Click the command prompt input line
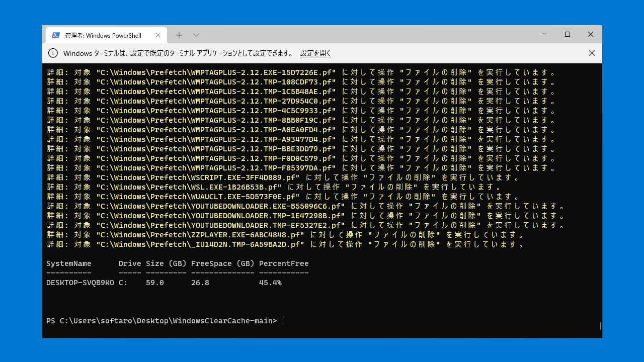Image resolution: width=644 pixels, height=362 pixels. [x=164, y=321]
